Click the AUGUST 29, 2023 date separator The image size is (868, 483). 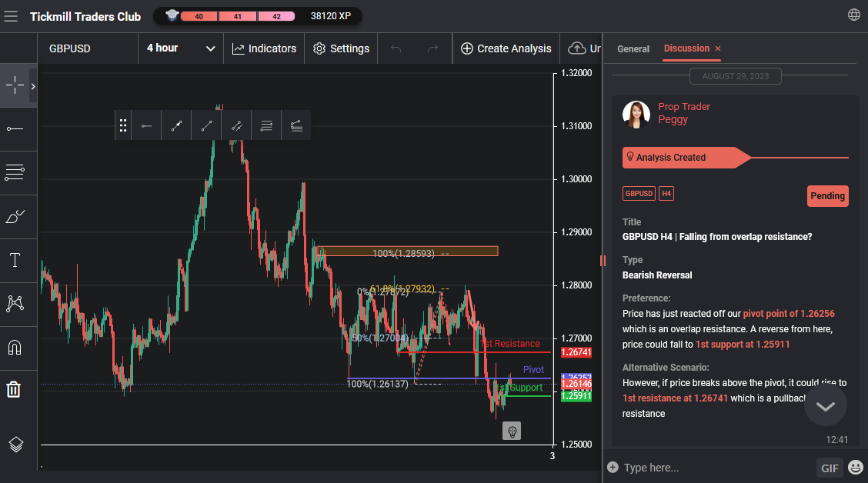click(x=735, y=76)
